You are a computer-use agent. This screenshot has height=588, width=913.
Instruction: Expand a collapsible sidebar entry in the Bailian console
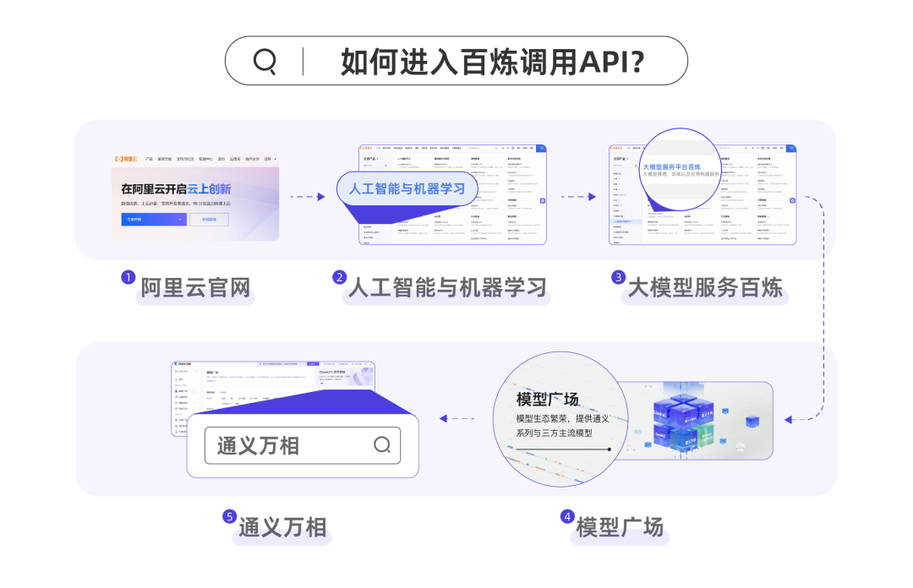pos(194,402)
